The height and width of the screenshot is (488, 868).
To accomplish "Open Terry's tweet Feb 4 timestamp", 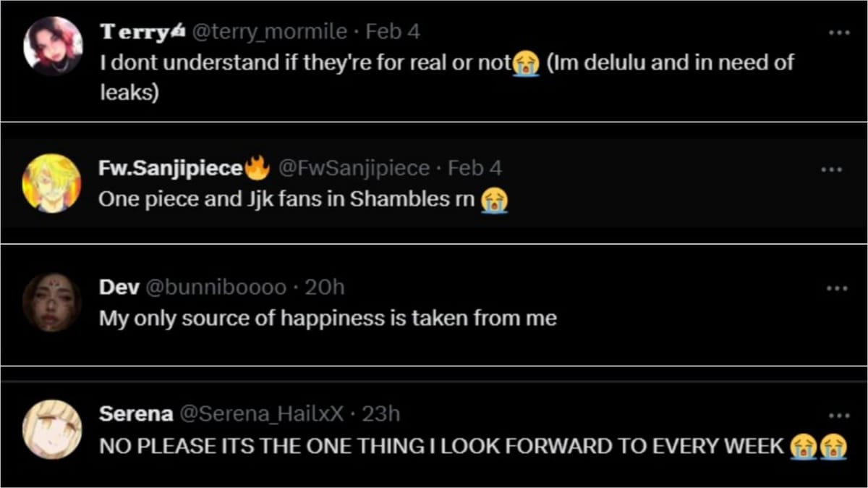I will coord(393,32).
